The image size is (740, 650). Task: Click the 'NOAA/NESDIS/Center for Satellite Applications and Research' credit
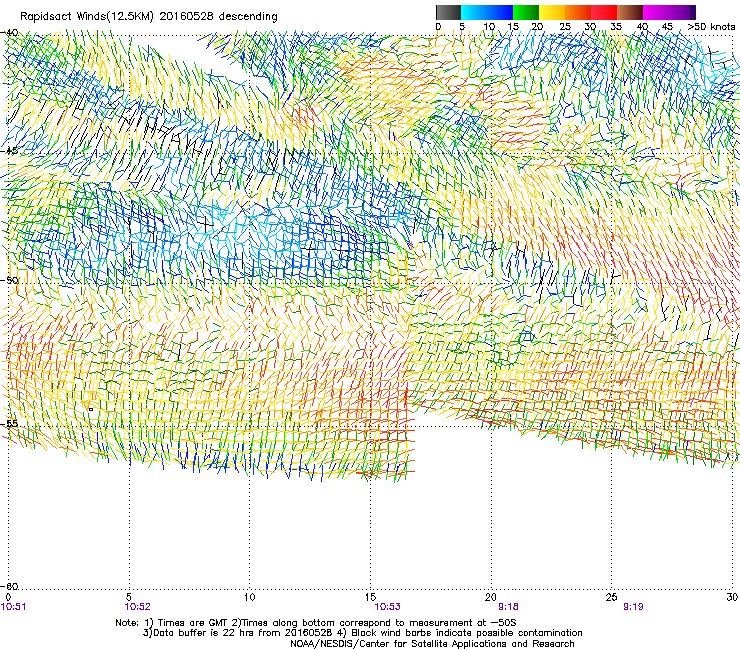pos(432,644)
